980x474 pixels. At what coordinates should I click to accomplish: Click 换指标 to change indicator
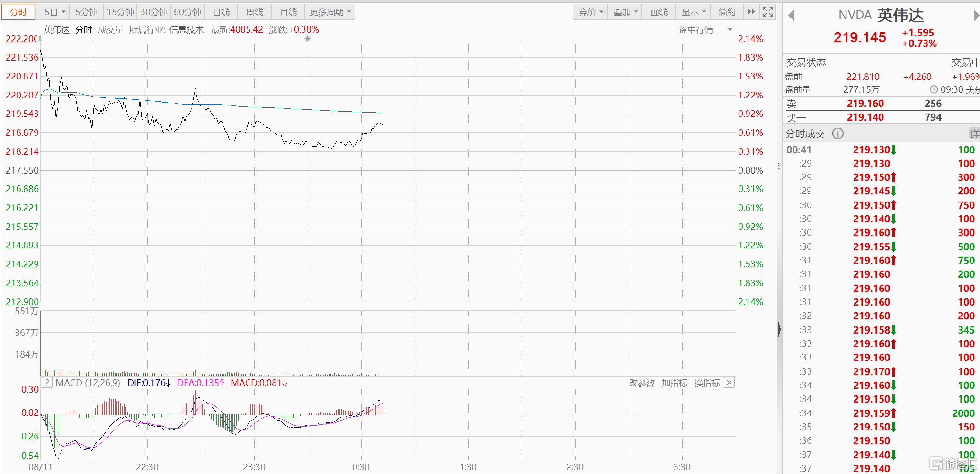707,383
